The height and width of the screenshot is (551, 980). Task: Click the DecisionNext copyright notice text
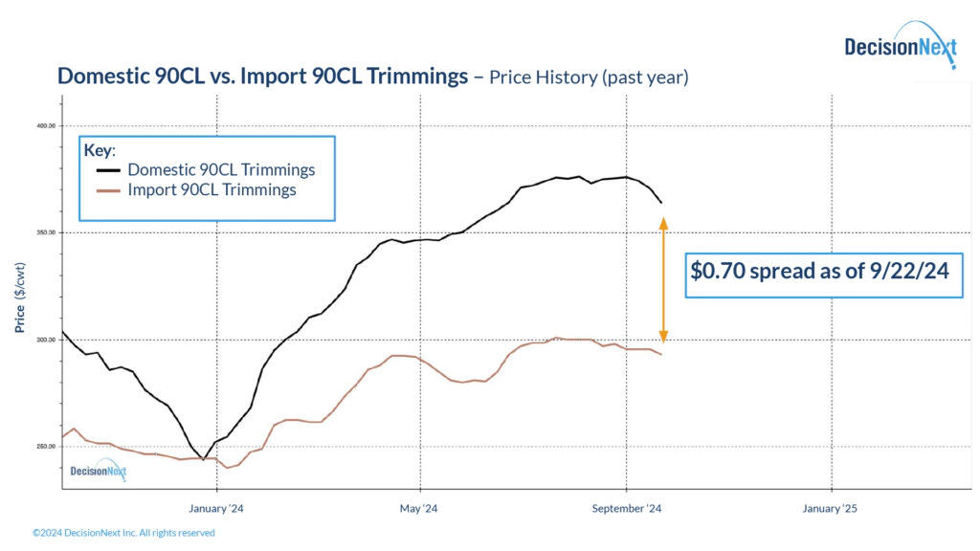coord(123,533)
